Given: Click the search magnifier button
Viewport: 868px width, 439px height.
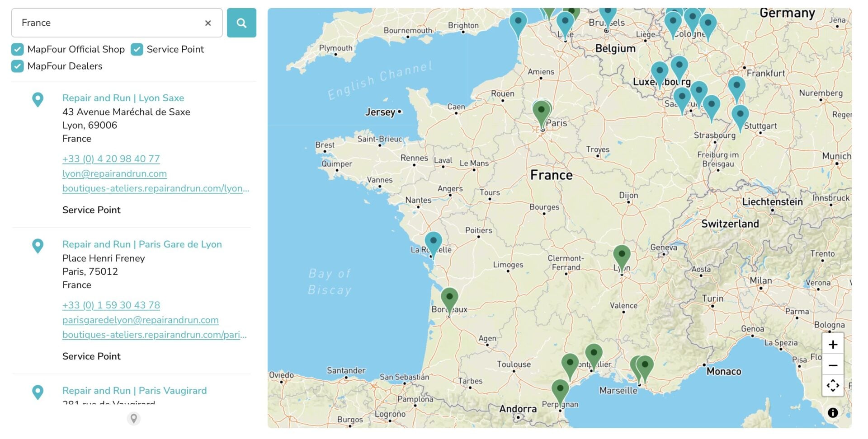Looking at the screenshot, I should [x=241, y=23].
